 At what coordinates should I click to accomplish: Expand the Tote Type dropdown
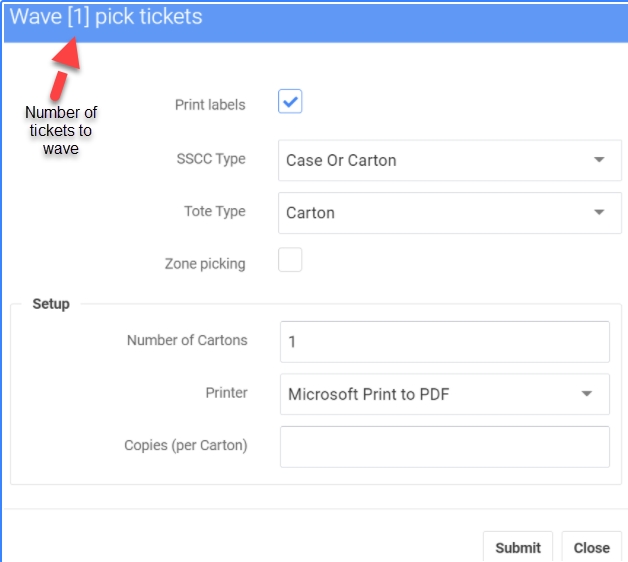pyautogui.click(x=449, y=213)
